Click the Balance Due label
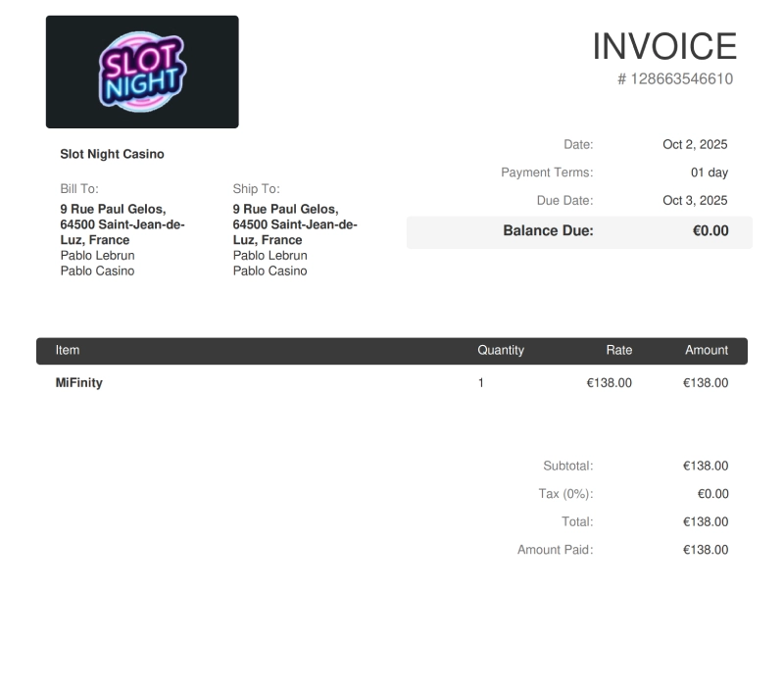Screen dimensions: 784x689 [548, 231]
